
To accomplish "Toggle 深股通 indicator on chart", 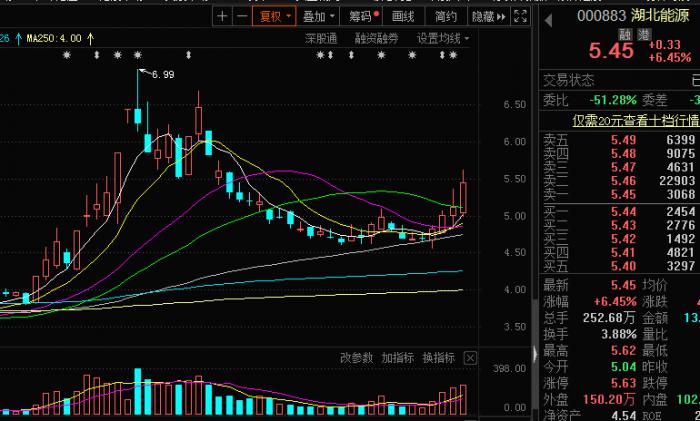I will (322, 38).
